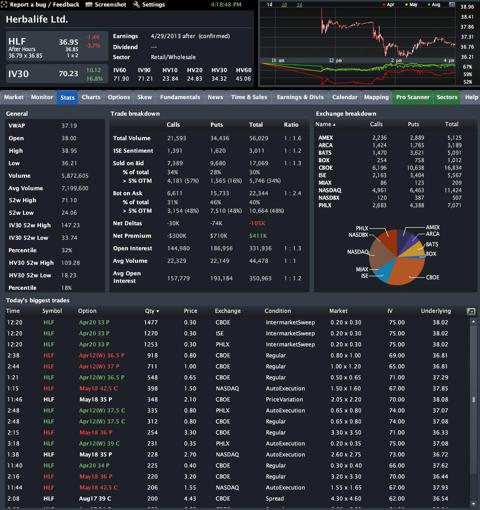Screen dimensions: 480x510
Task: Switch to the Monitor tab
Action: point(42,97)
